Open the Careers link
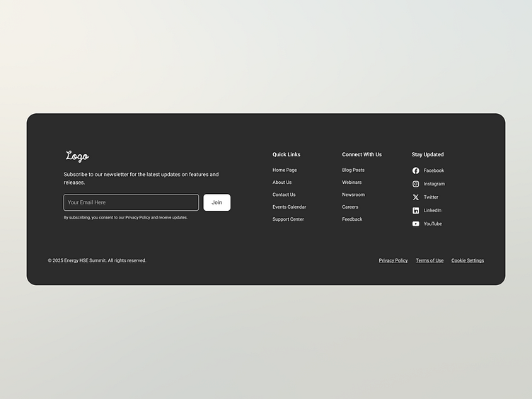 coord(350,207)
